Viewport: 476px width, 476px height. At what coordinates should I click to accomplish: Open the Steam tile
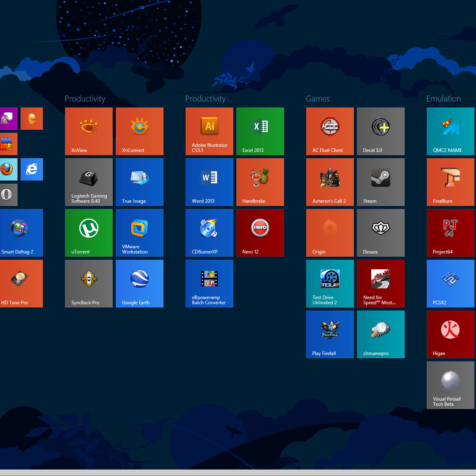tap(381, 182)
